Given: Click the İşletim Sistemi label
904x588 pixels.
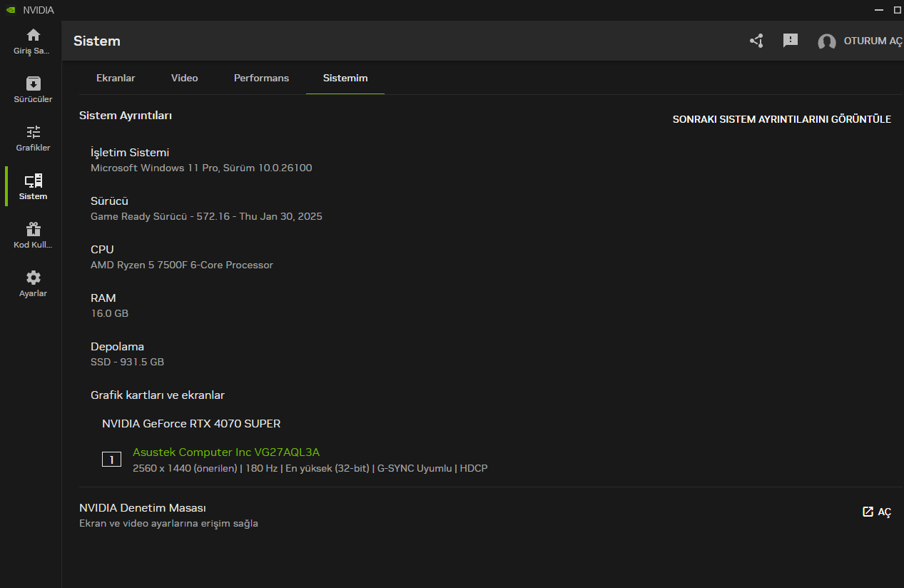Looking at the screenshot, I should pos(130,152).
